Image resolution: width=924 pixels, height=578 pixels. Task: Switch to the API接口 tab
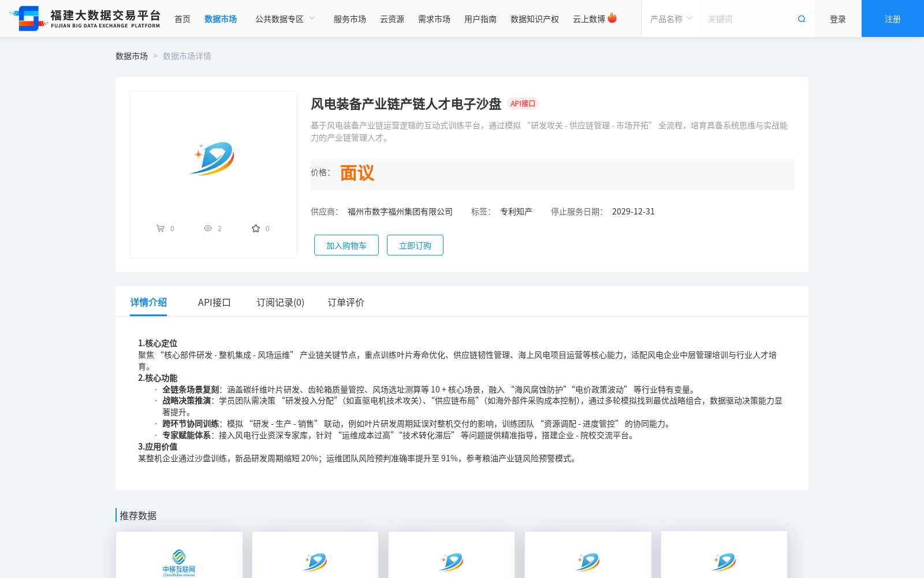coord(214,302)
